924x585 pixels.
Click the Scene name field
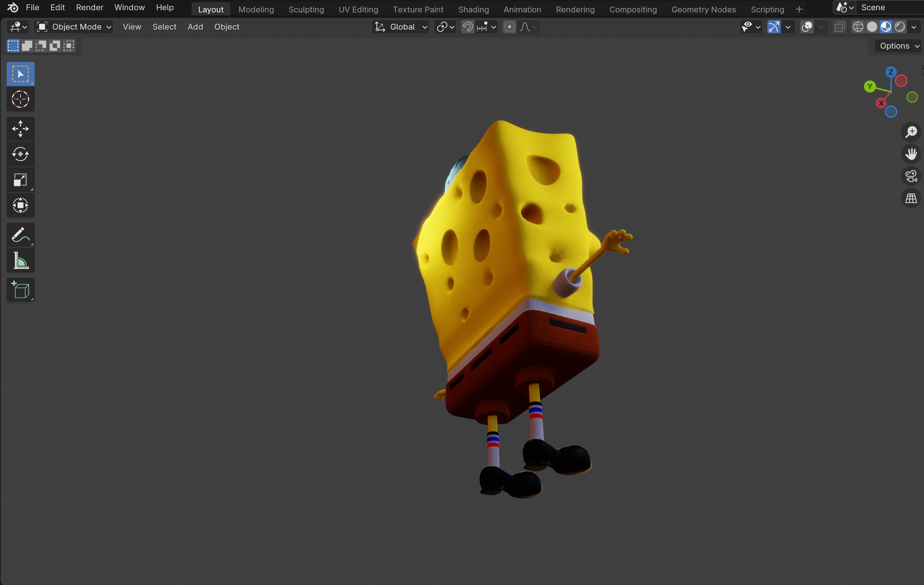tap(890, 7)
